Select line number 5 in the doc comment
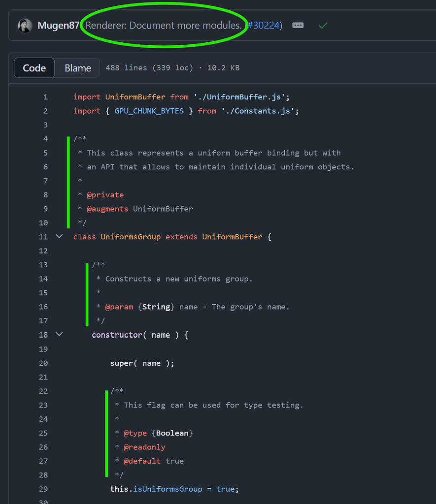This screenshot has height=504, width=436. click(x=45, y=153)
